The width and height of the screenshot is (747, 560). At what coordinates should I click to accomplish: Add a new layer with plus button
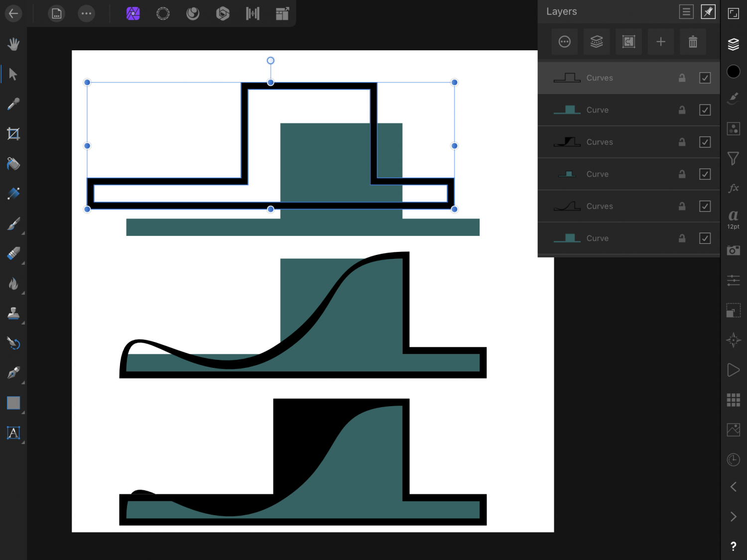pos(661,42)
